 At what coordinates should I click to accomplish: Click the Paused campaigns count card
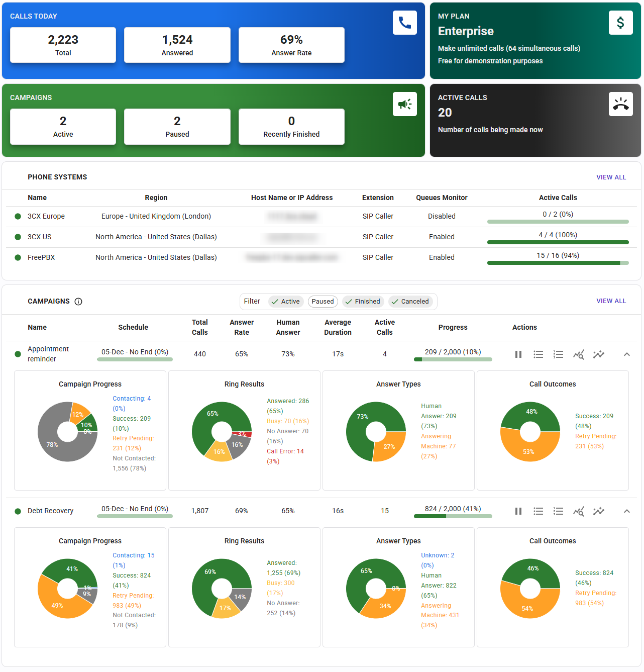(x=177, y=127)
